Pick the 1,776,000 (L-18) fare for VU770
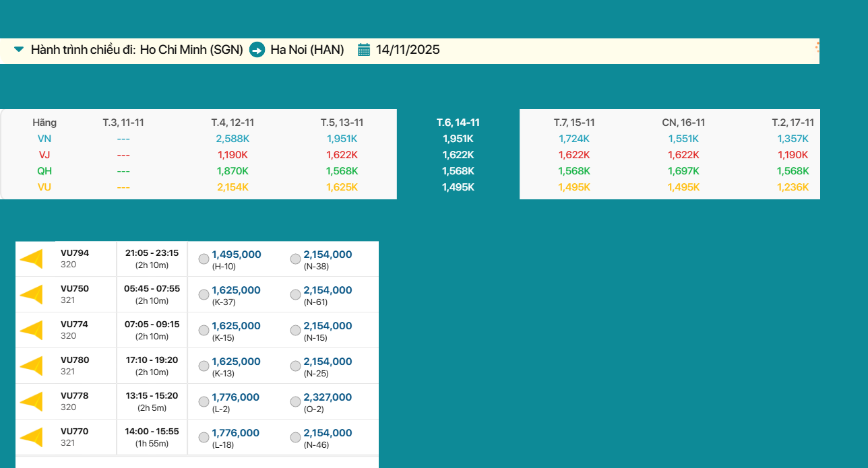The height and width of the screenshot is (468, 868). tap(204, 438)
